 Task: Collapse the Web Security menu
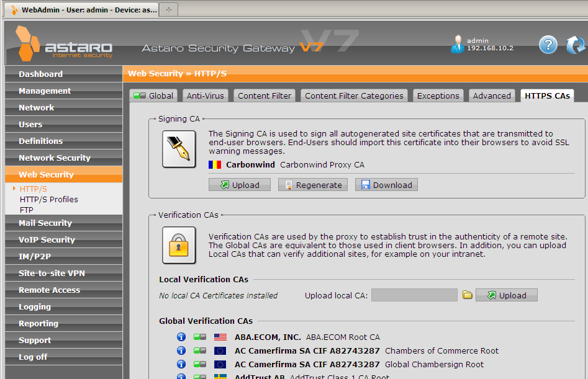[64, 174]
